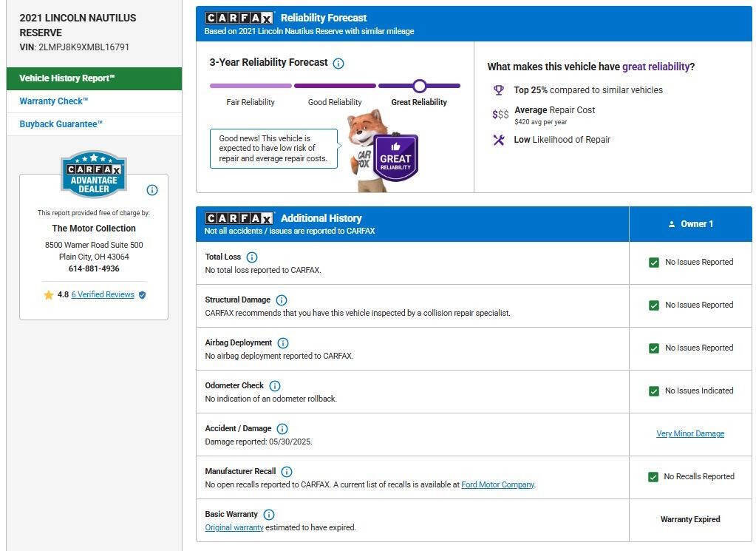Click Manufacturer Recall green check mark

tap(653, 477)
